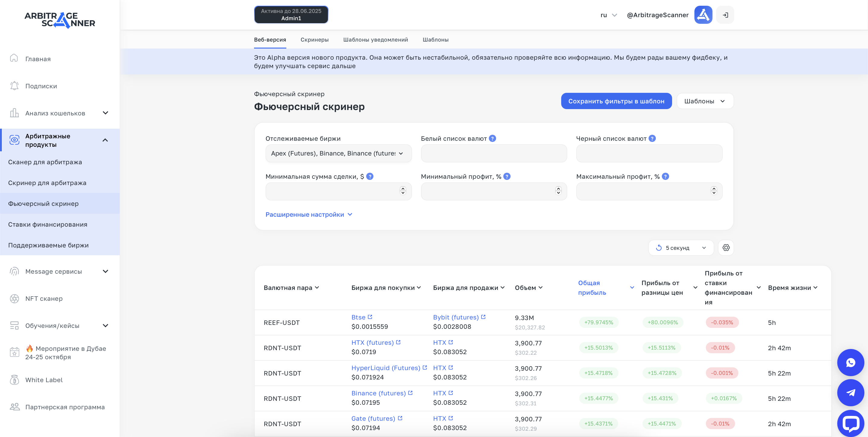This screenshot has width=868, height=437.
Task: Click the Обучения/кейсы sidebar icon
Action: [x=14, y=325]
